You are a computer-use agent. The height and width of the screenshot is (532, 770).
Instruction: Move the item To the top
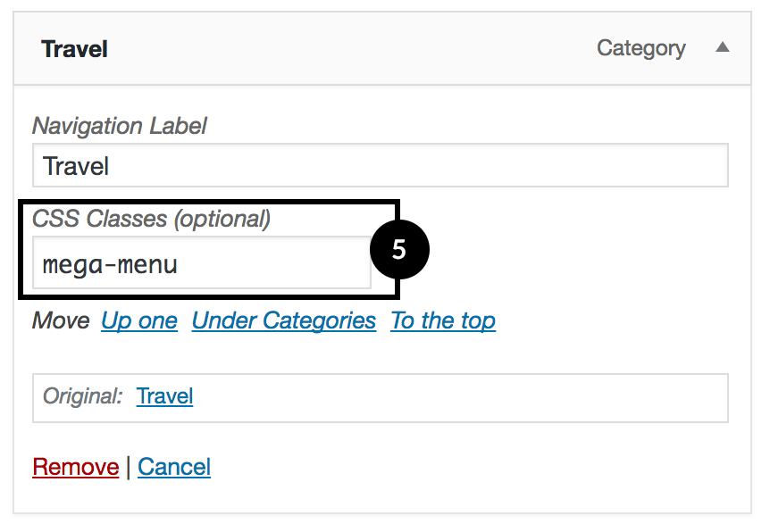click(x=443, y=320)
